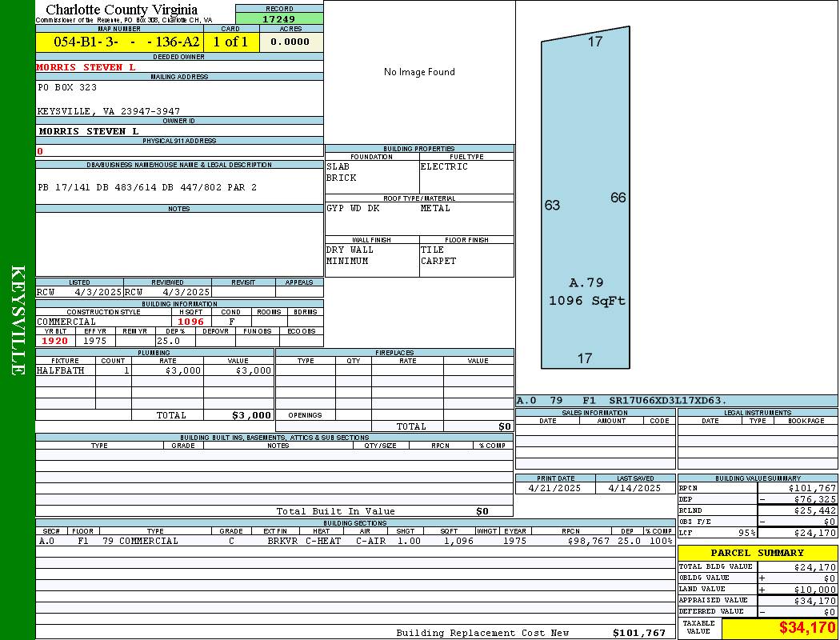Select the deeded owner name MORRIS STEVEN L
Image resolution: width=840 pixels, height=640 pixels.
86,67
